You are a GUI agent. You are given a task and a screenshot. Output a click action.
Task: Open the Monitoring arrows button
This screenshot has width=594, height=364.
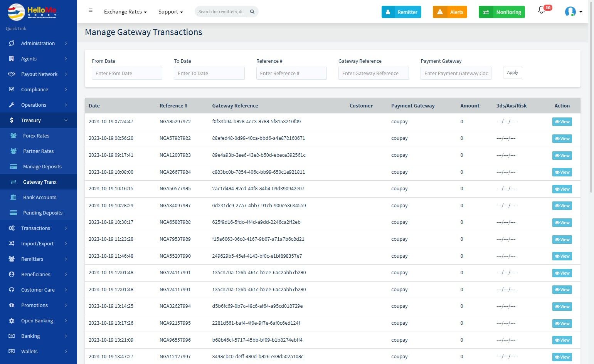(501, 12)
